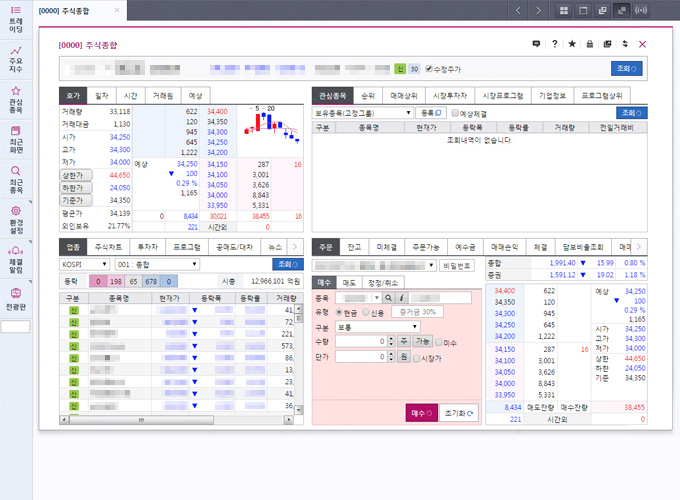The width and height of the screenshot is (680, 500).
Task: Click the up-down swap arrows icon
Action: [625, 44]
